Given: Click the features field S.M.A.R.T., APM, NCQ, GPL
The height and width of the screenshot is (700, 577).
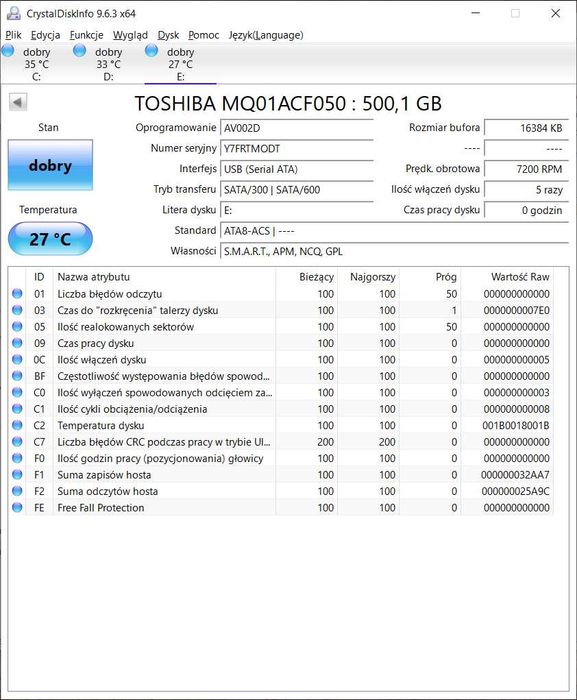Looking at the screenshot, I should (394, 251).
